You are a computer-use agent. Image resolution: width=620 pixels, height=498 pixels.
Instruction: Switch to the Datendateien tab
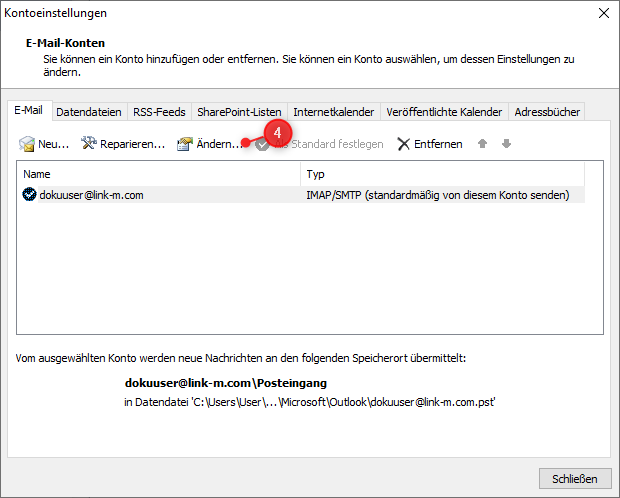[88, 112]
